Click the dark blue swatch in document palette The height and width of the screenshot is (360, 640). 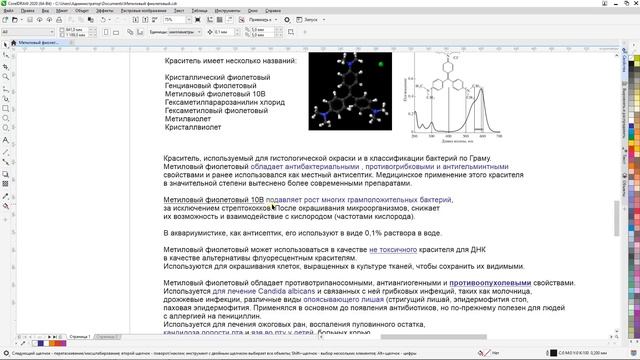click(x=40, y=344)
